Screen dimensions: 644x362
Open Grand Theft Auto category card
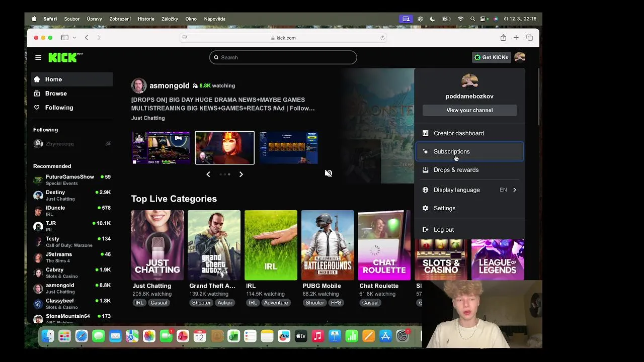[x=214, y=245]
